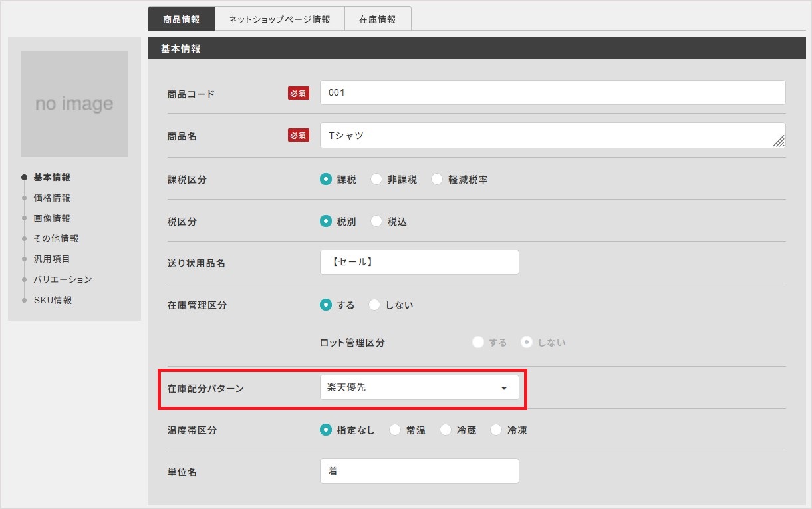Viewport: 812px width, 509px height.
Task: Select 冷蔵 temperature option
Action: click(x=446, y=430)
